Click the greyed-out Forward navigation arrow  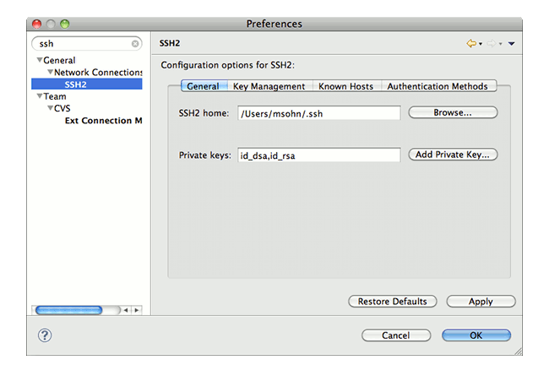[x=493, y=43]
